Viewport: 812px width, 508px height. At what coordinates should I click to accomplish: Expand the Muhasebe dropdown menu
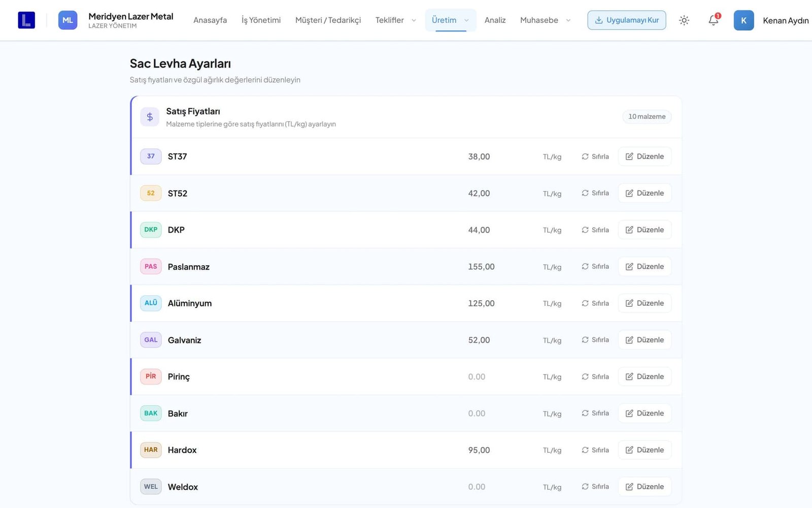point(546,20)
